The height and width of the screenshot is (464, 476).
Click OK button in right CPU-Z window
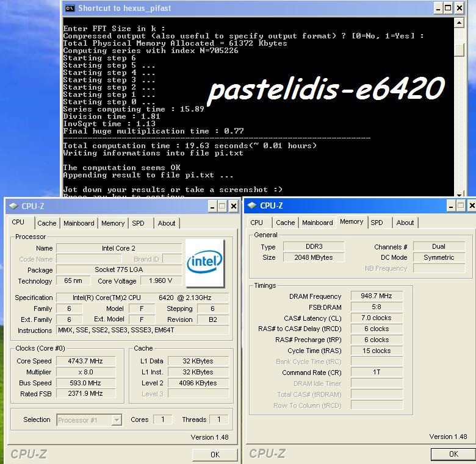453,454
